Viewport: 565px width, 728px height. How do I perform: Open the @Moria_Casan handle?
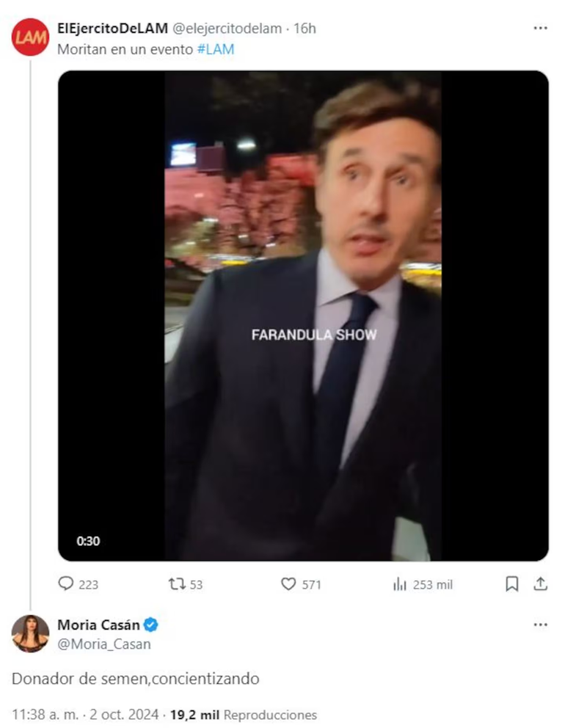[103, 644]
